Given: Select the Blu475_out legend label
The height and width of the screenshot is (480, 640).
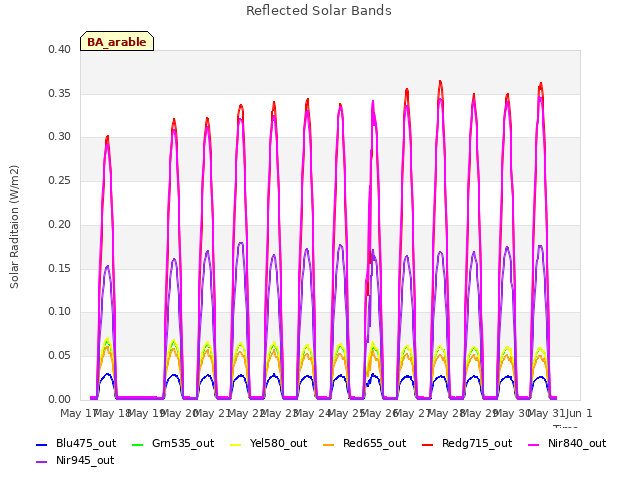Looking at the screenshot, I should click(x=86, y=443).
